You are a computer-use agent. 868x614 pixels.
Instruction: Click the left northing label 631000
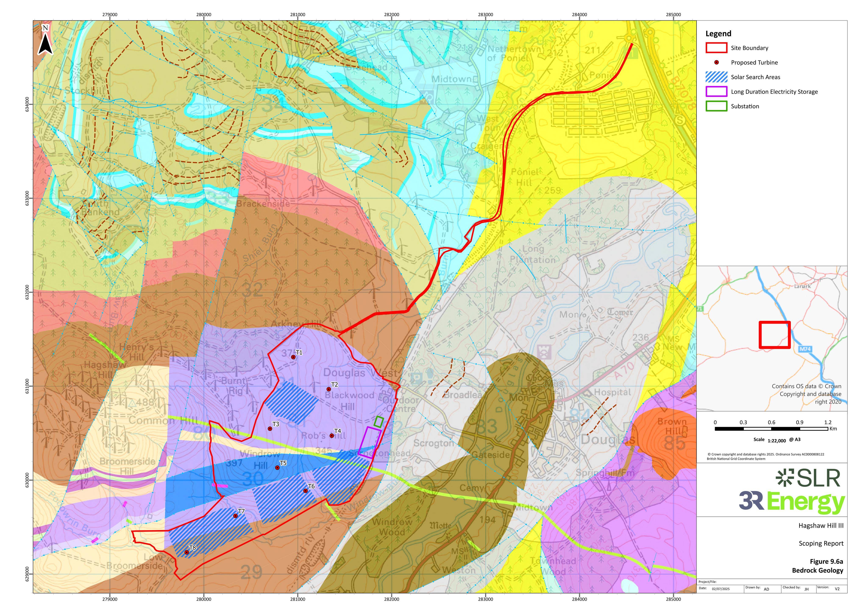click(x=27, y=386)
